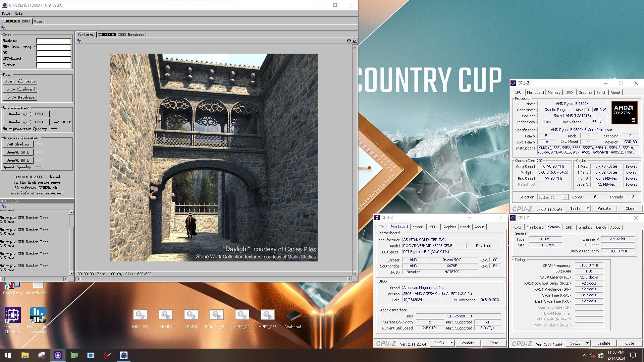Run the Restart batch file icon
644x362 pixels.
click(217, 319)
